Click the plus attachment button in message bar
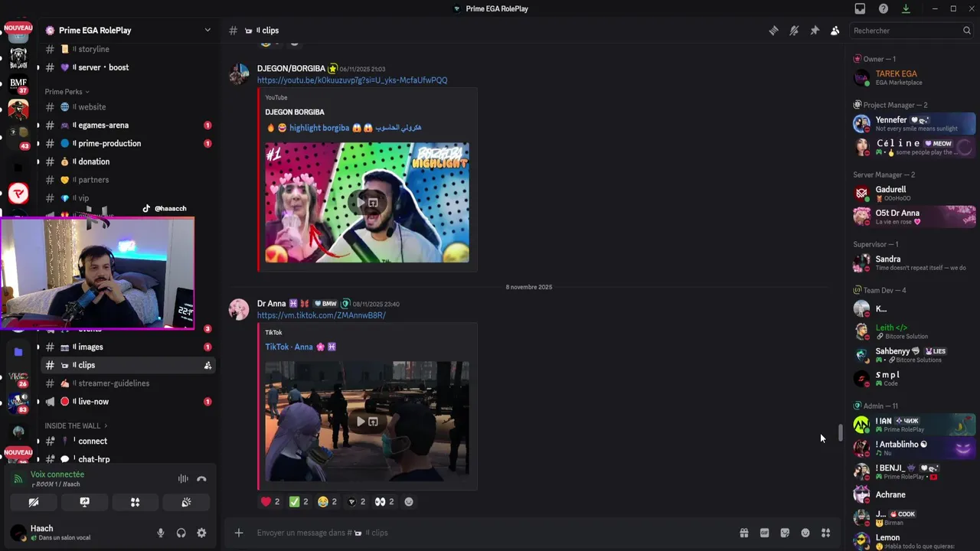Image resolution: width=980 pixels, height=551 pixels. (239, 533)
